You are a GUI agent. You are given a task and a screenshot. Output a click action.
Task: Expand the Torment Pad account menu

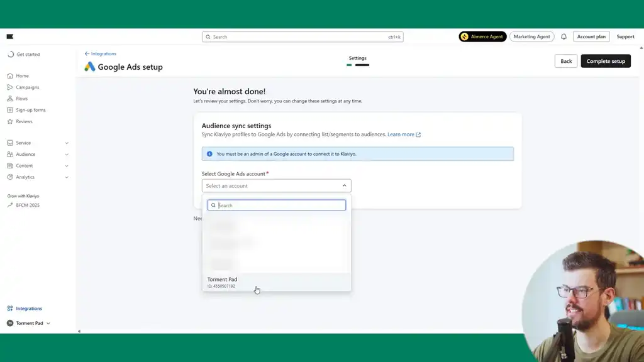coord(28,322)
